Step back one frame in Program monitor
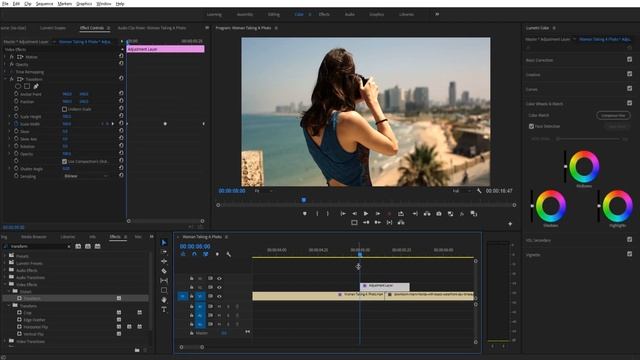The width and height of the screenshot is (640, 360). (354, 213)
